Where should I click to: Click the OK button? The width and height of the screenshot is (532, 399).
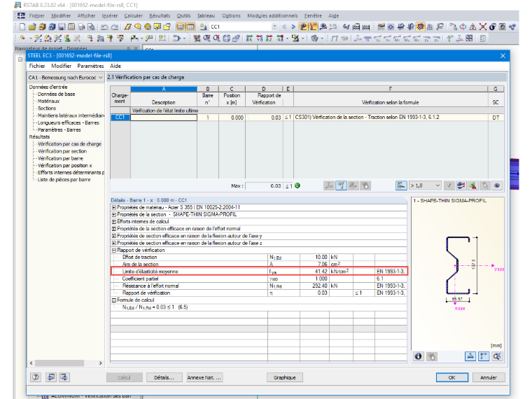(452, 377)
